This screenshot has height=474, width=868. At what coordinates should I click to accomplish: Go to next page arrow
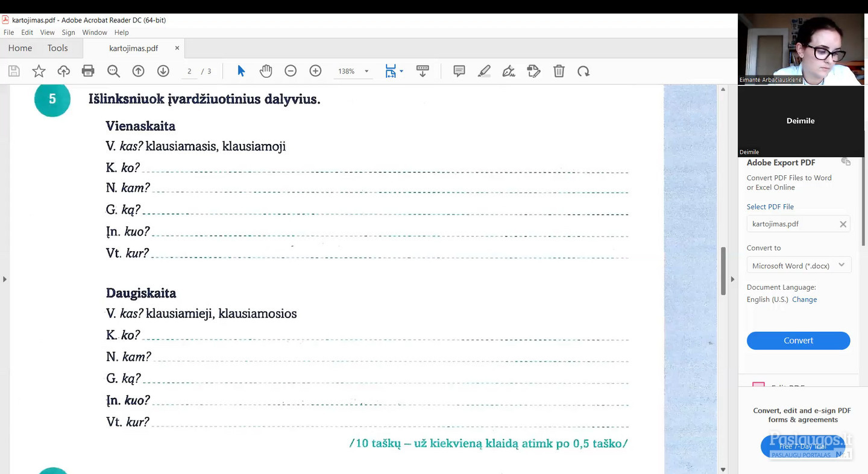pos(163,71)
